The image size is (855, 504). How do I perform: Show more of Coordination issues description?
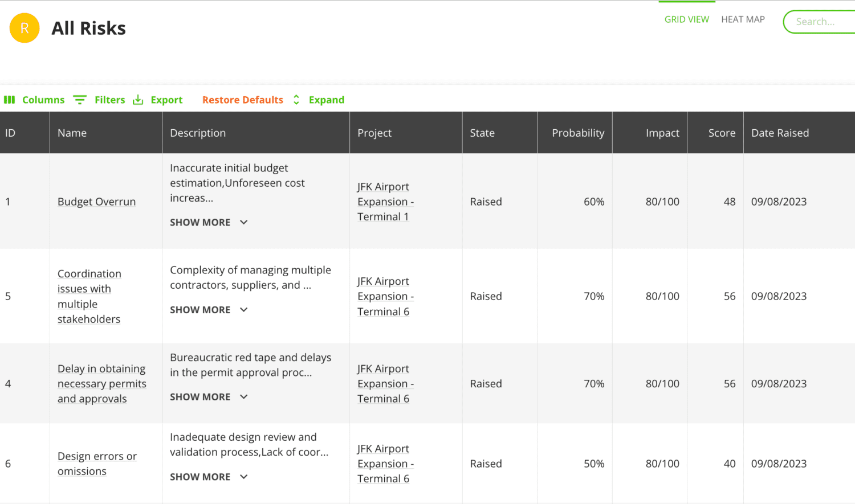point(200,310)
